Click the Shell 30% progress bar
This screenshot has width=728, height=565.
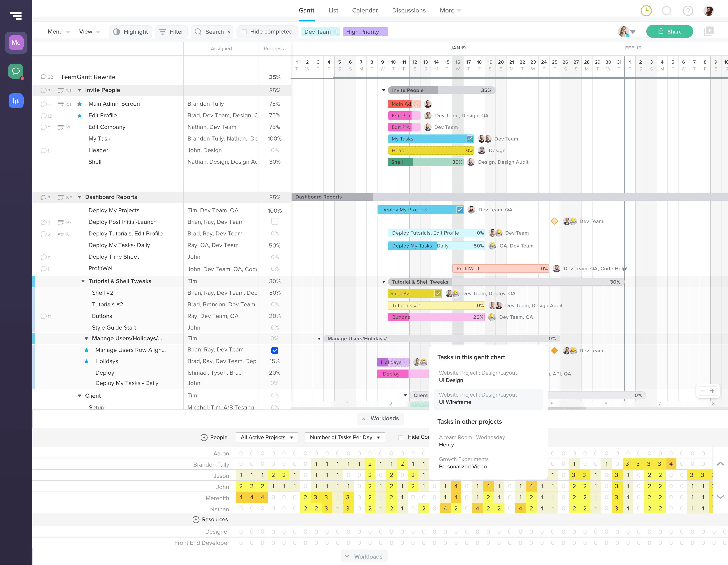pyautogui.click(x=425, y=162)
